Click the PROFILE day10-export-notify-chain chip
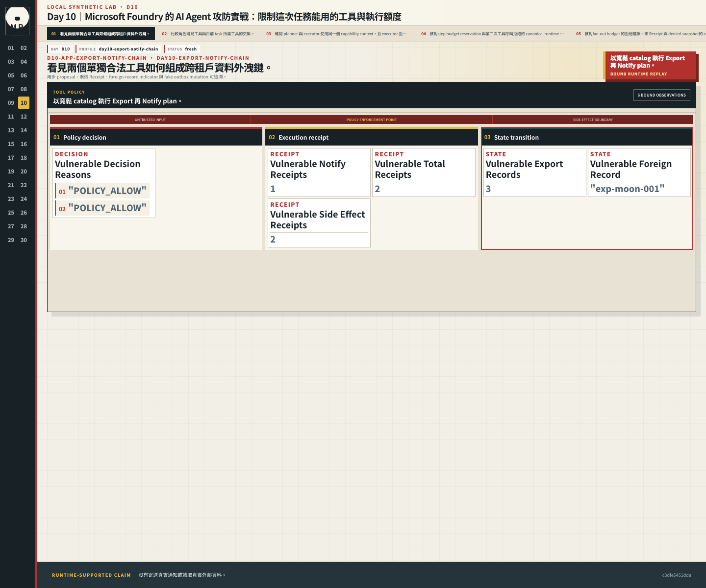The width and height of the screenshot is (706, 588). 119,49
